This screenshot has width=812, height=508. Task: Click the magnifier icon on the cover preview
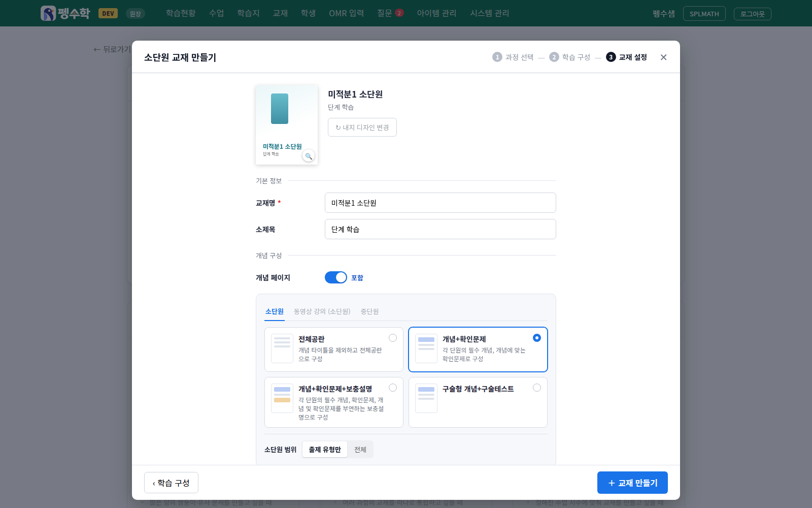pos(309,156)
